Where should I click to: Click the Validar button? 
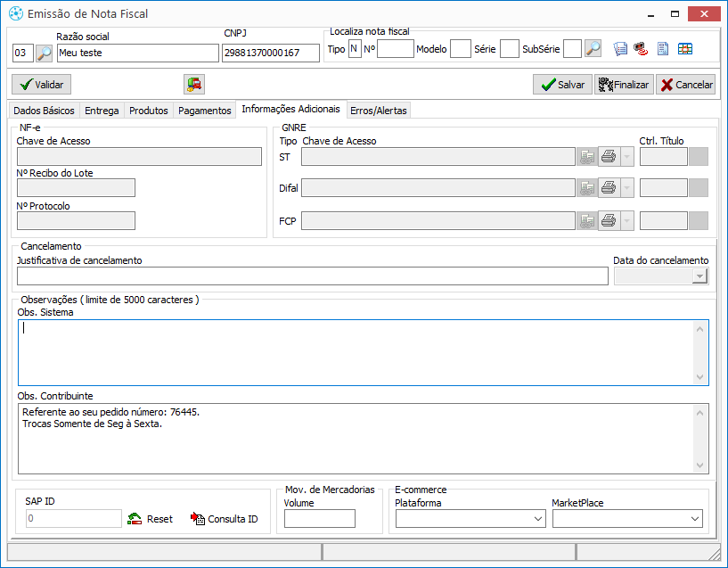(41, 85)
